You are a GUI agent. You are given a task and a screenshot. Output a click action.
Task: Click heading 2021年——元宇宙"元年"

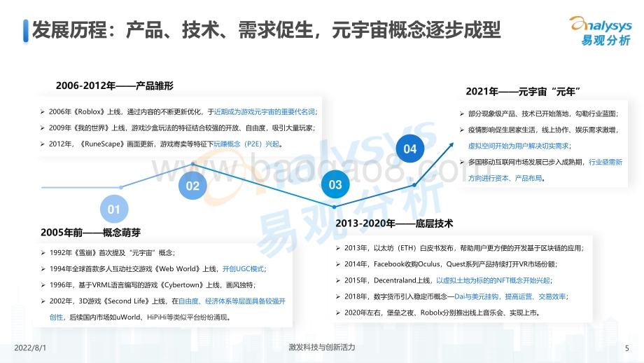click(x=523, y=91)
